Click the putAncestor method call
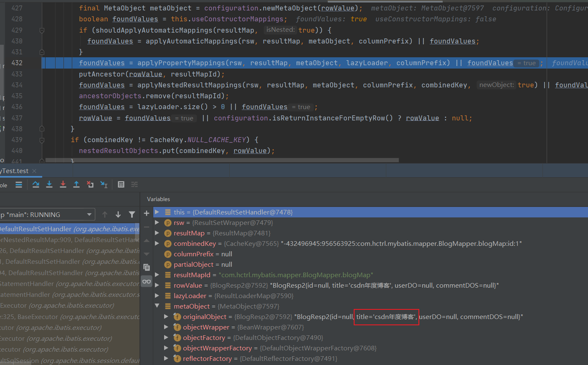Viewport: 588px width, 365px height. pyautogui.click(x=102, y=74)
